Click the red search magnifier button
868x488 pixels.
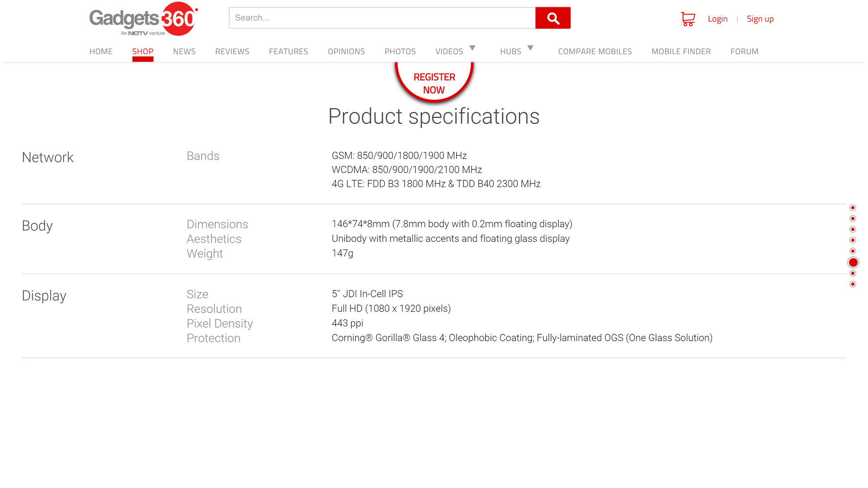[552, 18]
